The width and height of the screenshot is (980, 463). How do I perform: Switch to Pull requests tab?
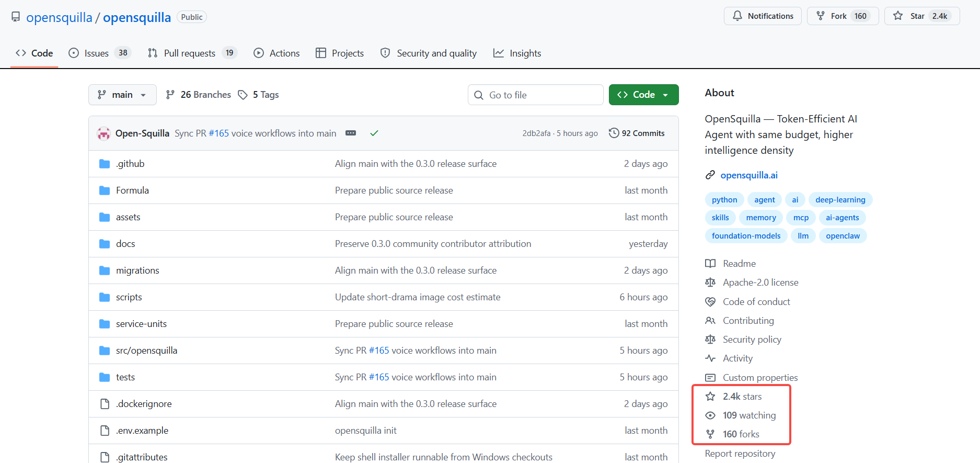(x=192, y=53)
